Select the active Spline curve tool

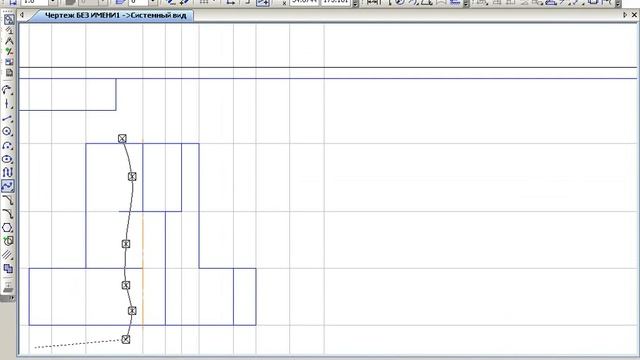(8, 186)
